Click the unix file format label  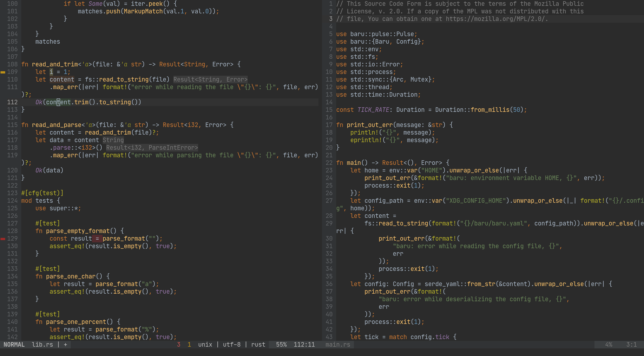point(205,345)
